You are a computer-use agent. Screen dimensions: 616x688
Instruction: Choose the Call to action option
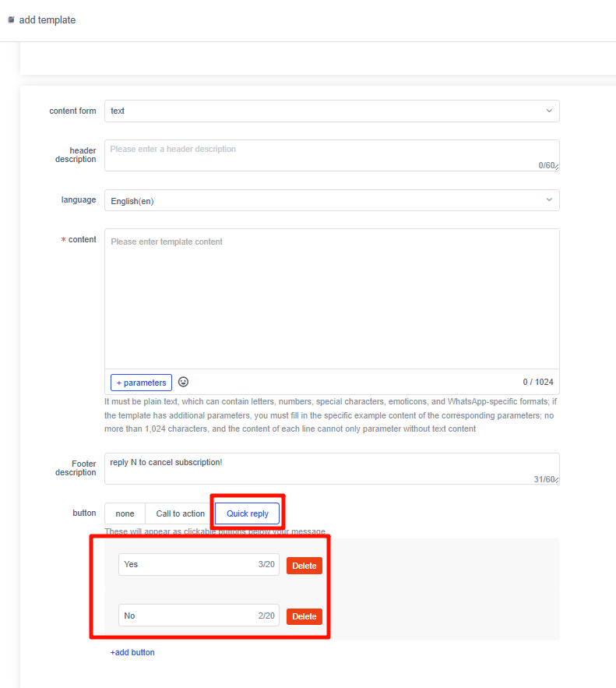(180, 513)
